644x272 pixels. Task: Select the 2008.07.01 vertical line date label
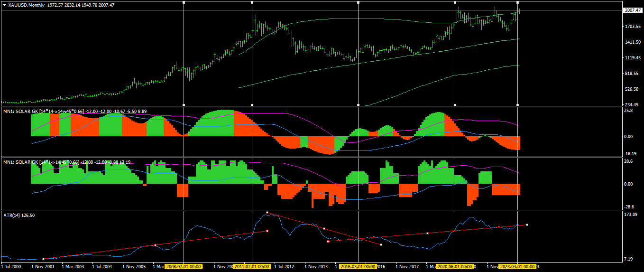coord(184,267)
